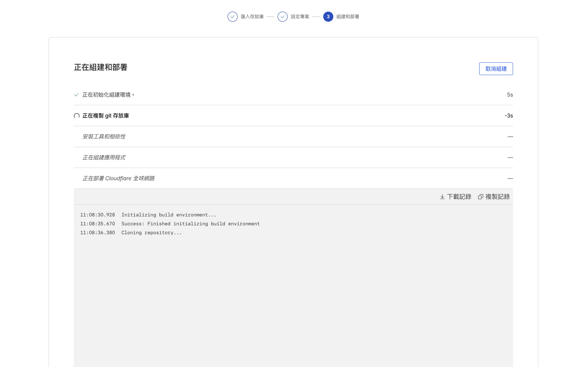Click the checkmark circle for 匯入存放庫 step

(233, 16)
